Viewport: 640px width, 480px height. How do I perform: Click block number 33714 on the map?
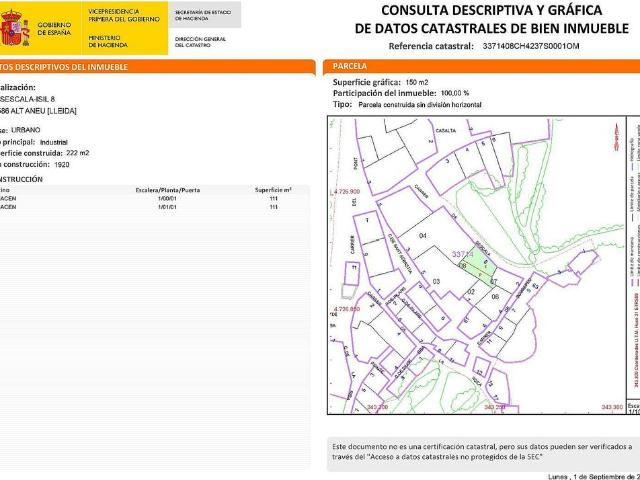(x=463, y=254)
